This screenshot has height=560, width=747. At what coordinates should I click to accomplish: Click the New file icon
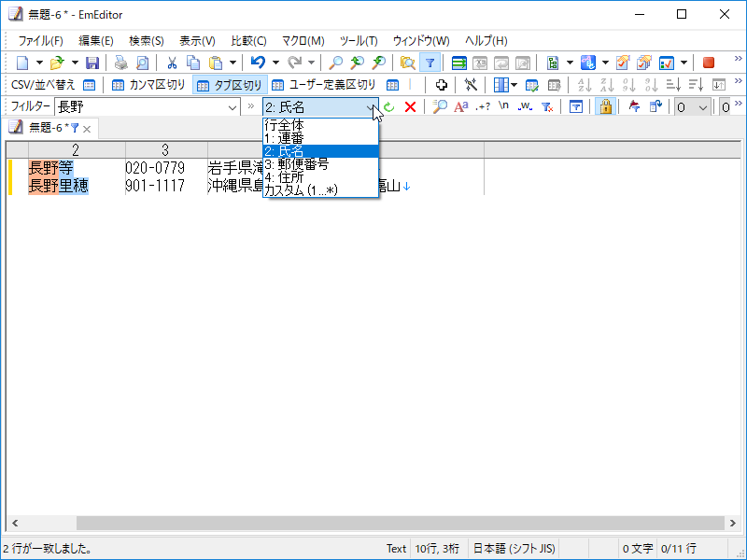click(x=22, y=63)
